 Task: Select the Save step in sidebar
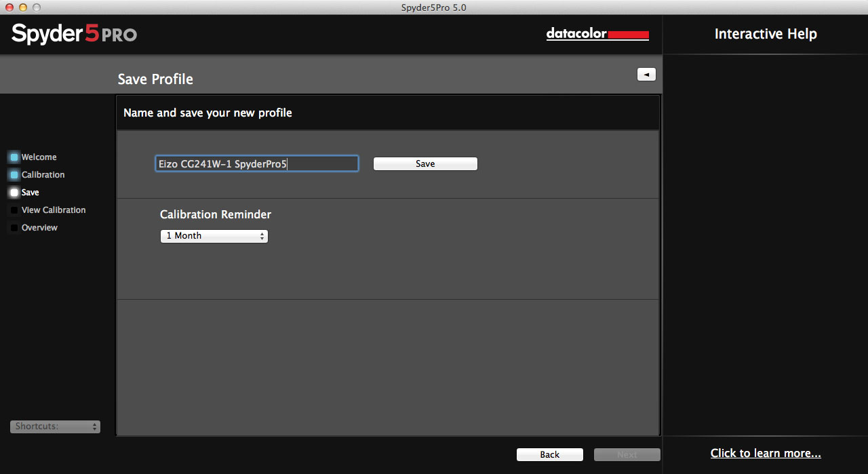[30, 193]
